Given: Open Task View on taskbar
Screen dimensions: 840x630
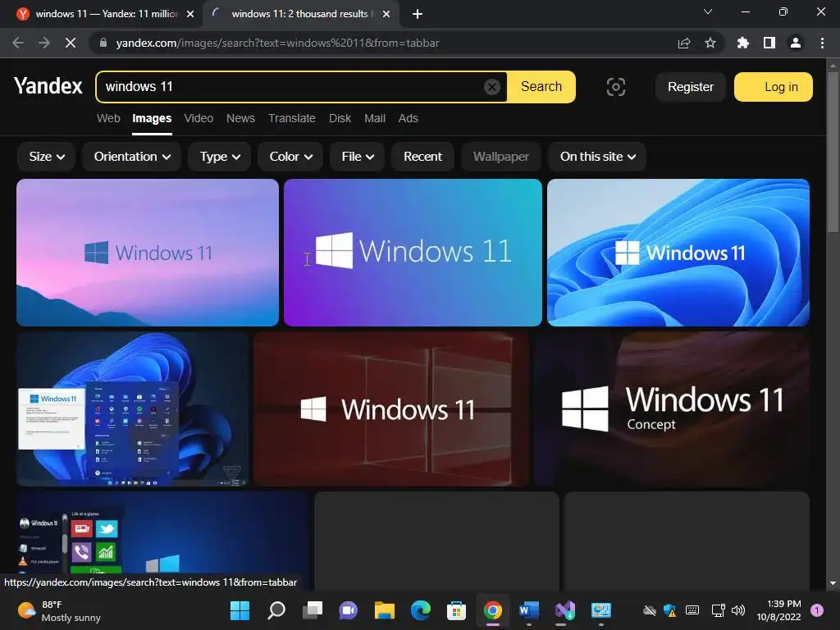Looking at the screenshot, I should (x=313, y=610).
